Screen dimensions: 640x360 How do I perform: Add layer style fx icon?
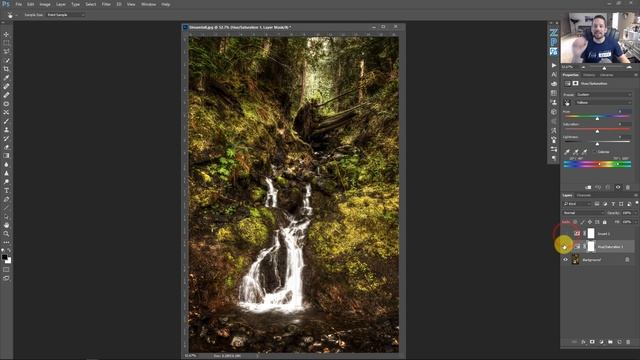click(583, 342)
